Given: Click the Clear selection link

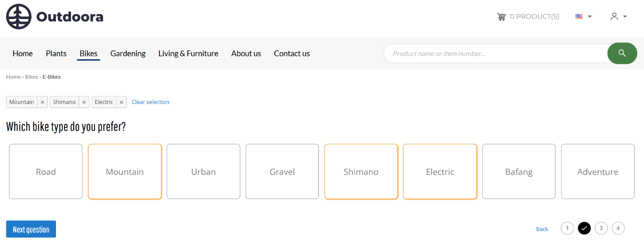Looking at the screenshot, I should click(150, 102).
